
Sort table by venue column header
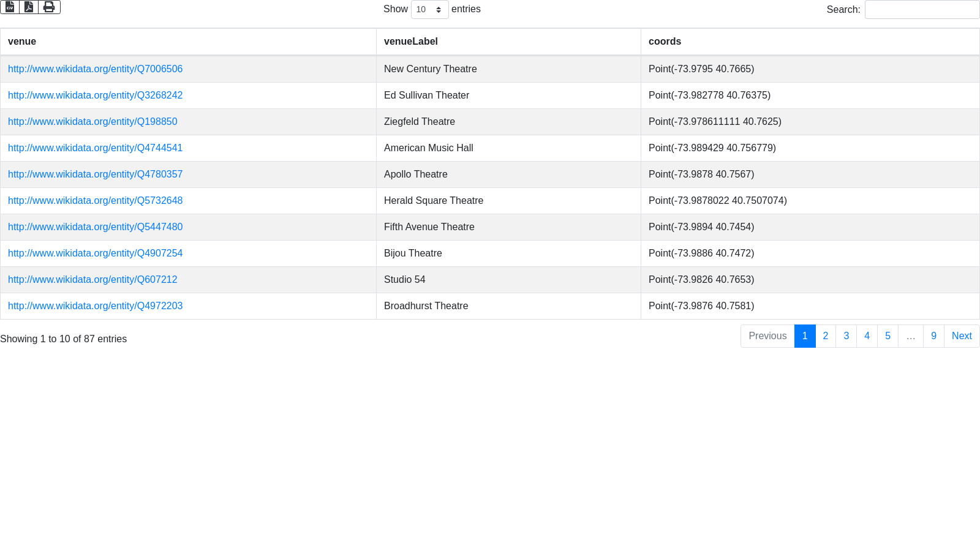22,42
